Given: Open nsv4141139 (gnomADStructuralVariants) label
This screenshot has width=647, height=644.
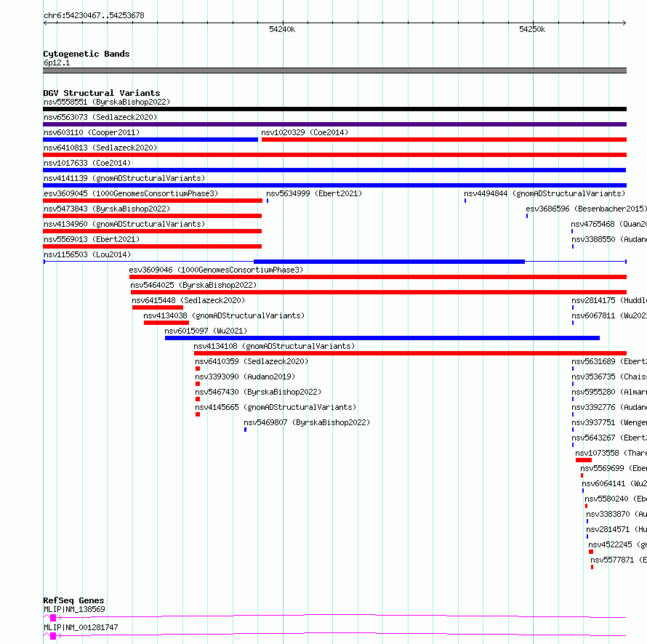Looking at the screenshot, I should [124, 178].
